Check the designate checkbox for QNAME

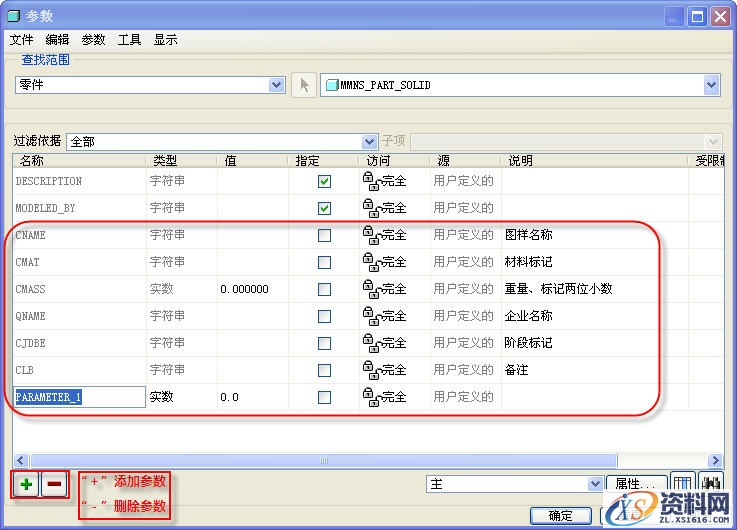point(324,316)
